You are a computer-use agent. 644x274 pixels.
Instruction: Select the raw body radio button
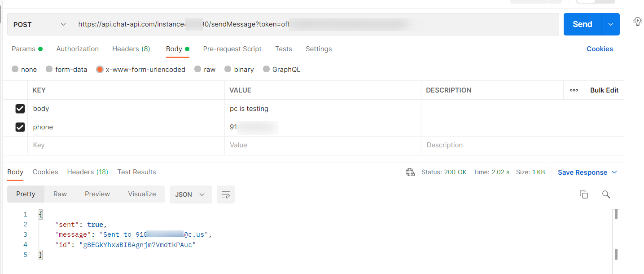[198, 69]
